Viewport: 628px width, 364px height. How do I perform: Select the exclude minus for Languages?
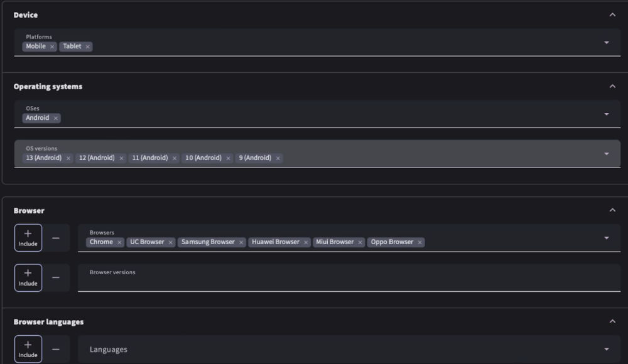pyautogui.click(x=56, y=349)
